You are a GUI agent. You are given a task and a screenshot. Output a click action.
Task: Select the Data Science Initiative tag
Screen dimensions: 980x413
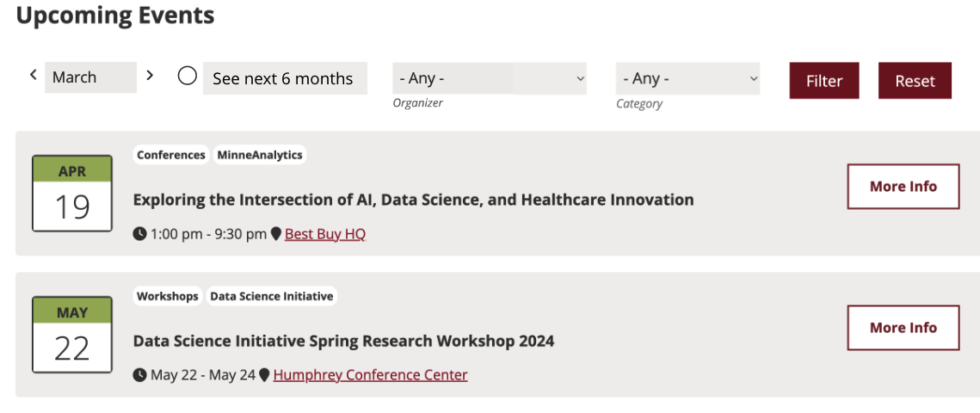pos(271,296)
